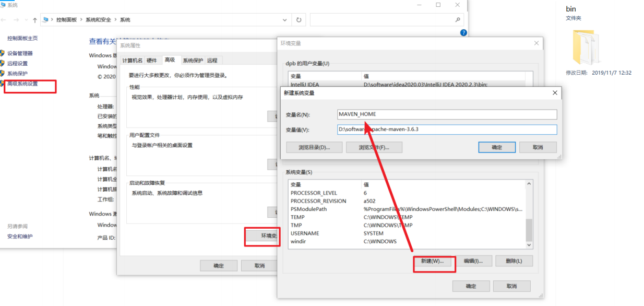644x306 pixels.
Task: Select windir system variable row
Action: point(407,241)
